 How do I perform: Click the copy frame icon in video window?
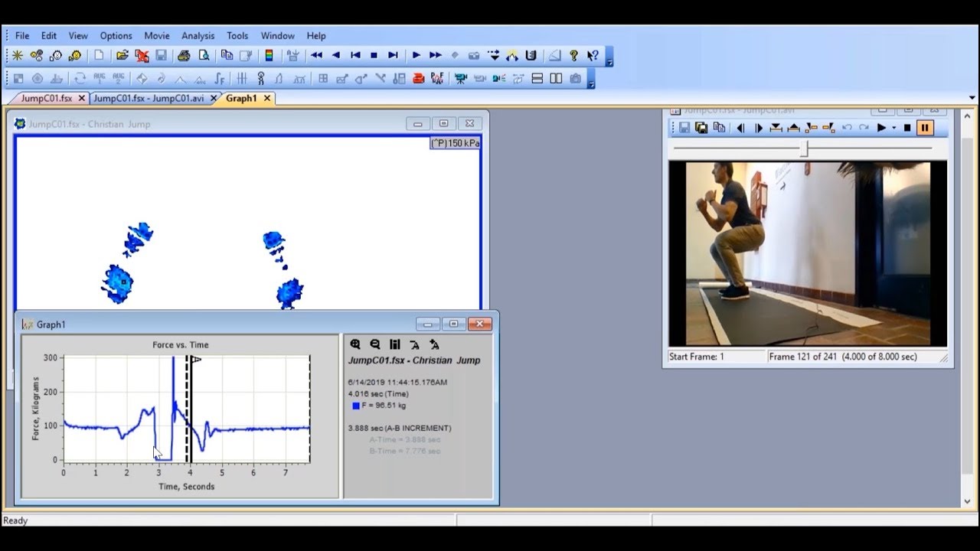pos(719,128)
